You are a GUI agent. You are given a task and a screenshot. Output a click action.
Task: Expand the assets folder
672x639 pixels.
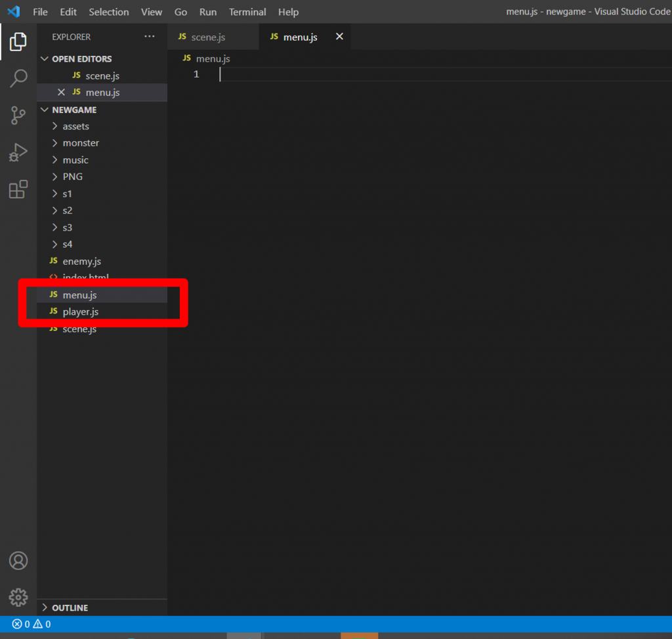pos(54,126)
